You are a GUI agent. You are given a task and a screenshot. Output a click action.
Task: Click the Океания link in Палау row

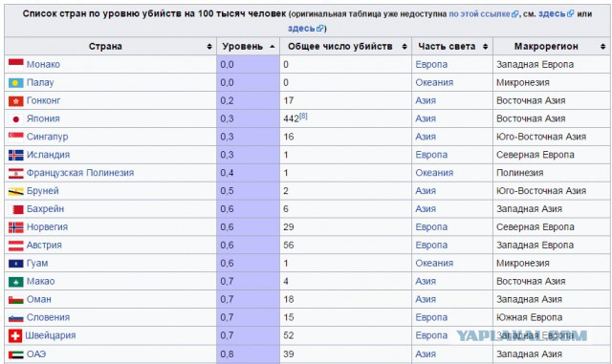pyautogui.click(x=434, y=82)
